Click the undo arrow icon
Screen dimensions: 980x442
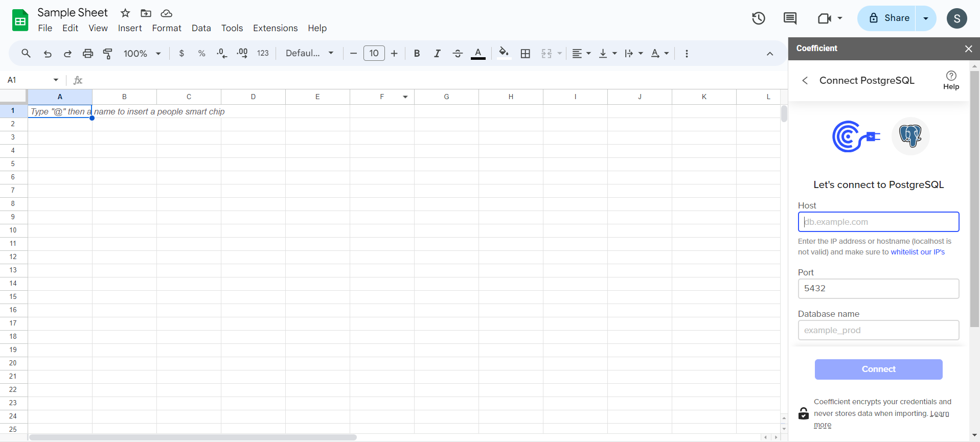(x=48, y=54)
